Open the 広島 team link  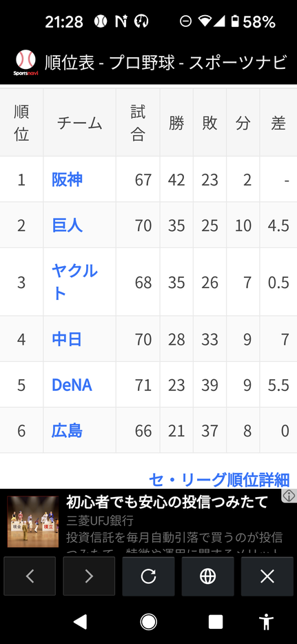coord(67,430)
